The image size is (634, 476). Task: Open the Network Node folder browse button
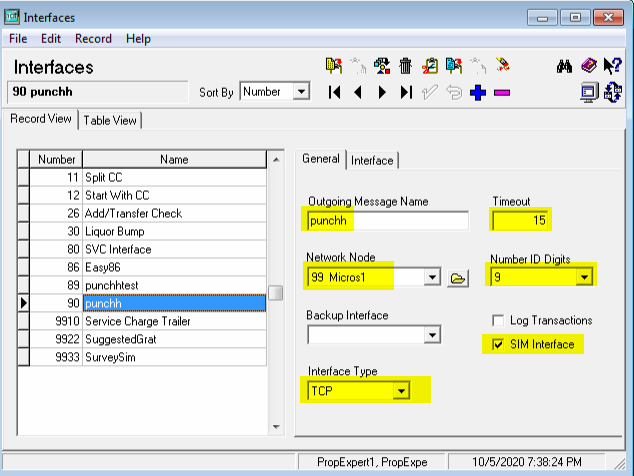458,278
